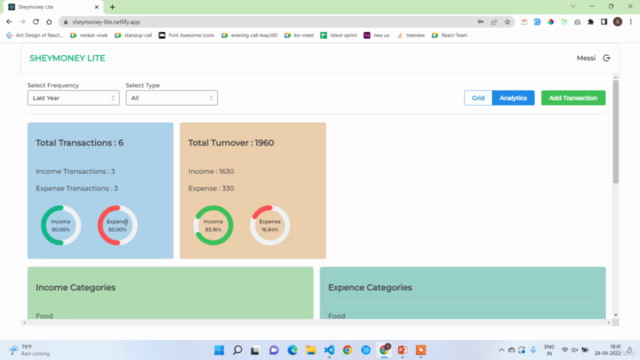Open the React-Team bookmark
Viewport: 640px width, 360px height.
(x=449, y=36)
